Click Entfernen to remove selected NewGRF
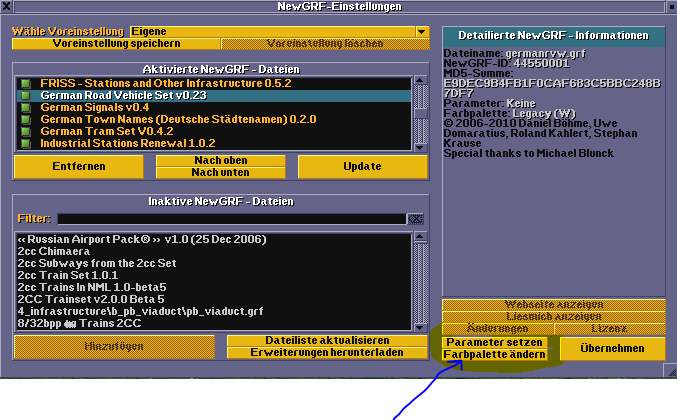677x420 pixels. (78, 167)
